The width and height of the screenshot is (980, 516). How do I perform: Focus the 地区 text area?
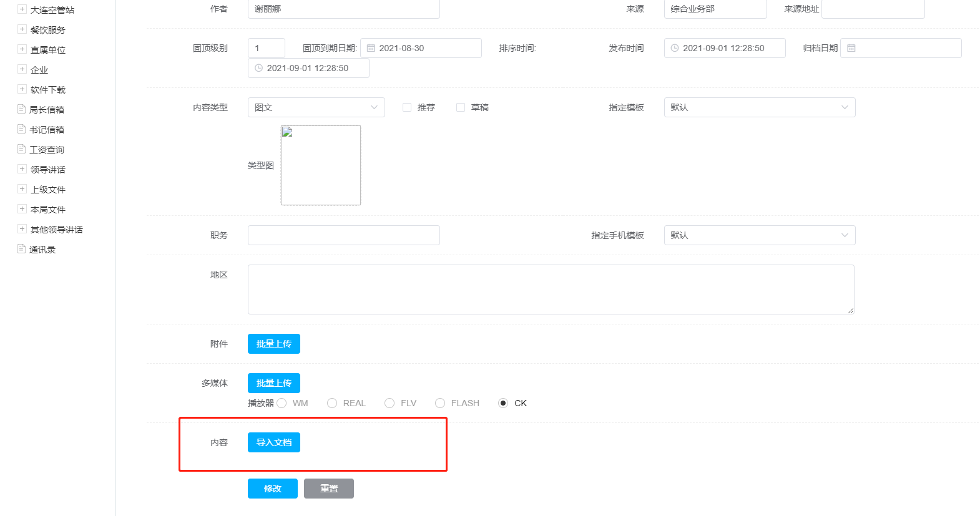click(551, 290)
